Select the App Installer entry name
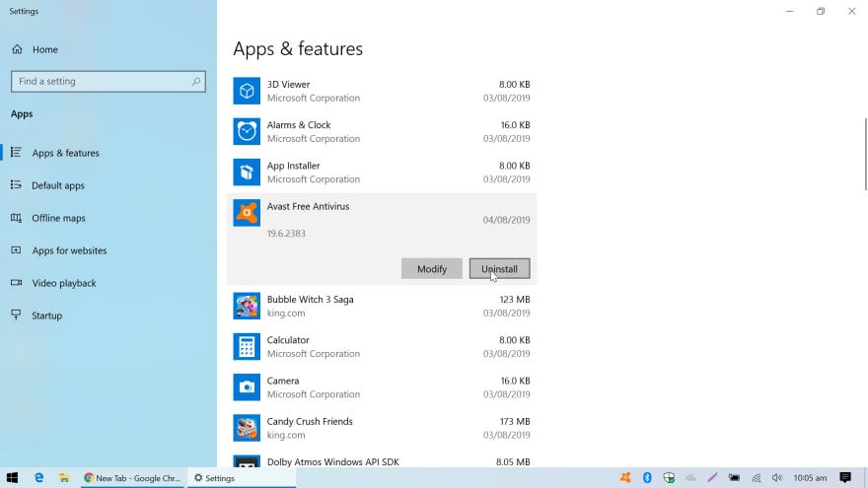This screenshot has width=868, height=488. (293, 166)
